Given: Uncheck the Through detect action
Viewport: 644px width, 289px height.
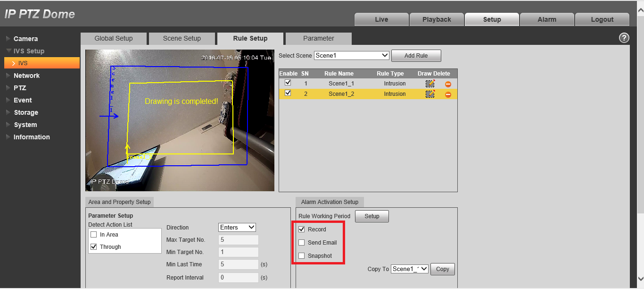Looking at the screenshot, I should [94, 246].
